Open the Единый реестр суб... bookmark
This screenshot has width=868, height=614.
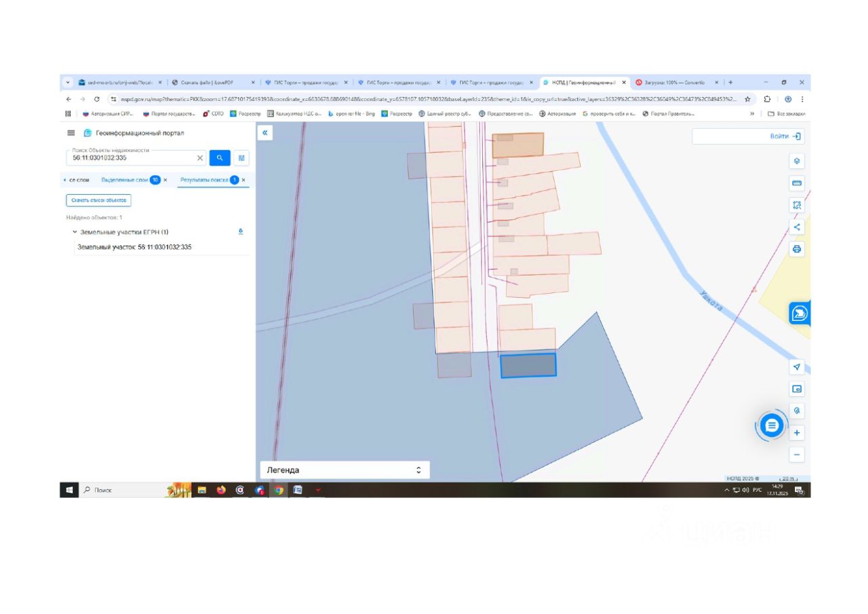(x=445, y=113)
